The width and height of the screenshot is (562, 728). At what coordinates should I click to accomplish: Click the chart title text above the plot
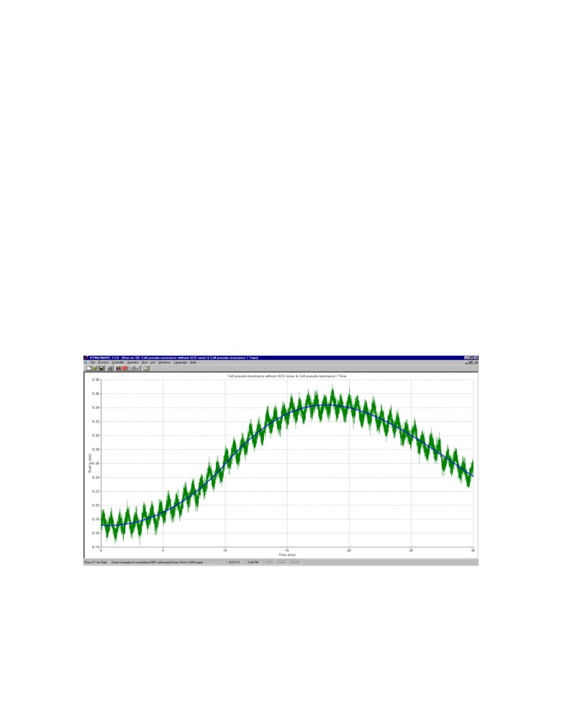pyautogui.click(x=287, y=376)
